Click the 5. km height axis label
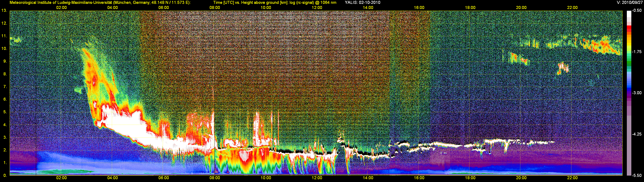The width and height of the screenshot is (644, 182). click(x=5, y=112)
